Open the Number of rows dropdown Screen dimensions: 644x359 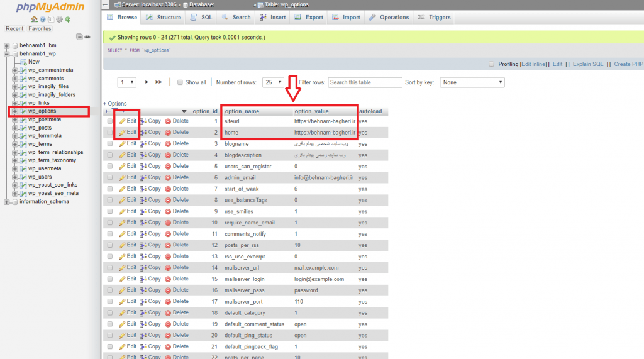coord(274,82)
